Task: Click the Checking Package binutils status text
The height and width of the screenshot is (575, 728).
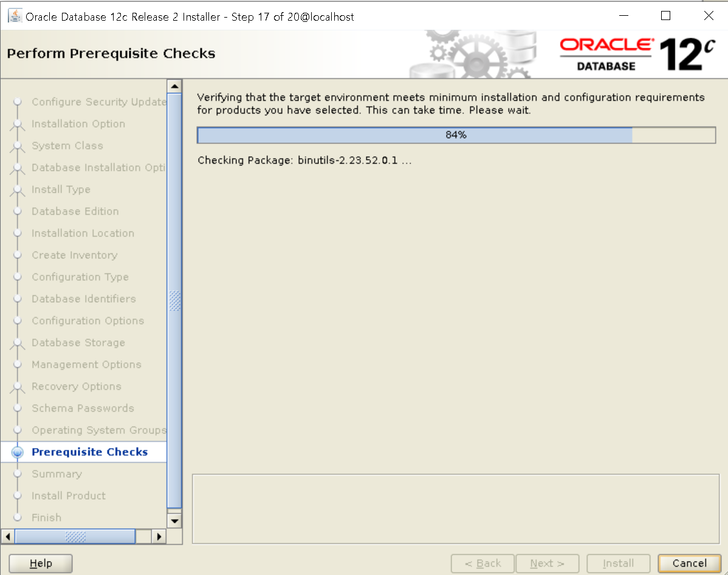Action: (304, 160)
